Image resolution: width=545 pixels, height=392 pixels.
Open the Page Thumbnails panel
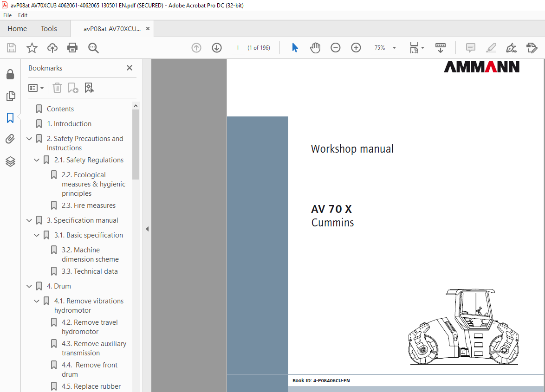click(x=11, y=96)
